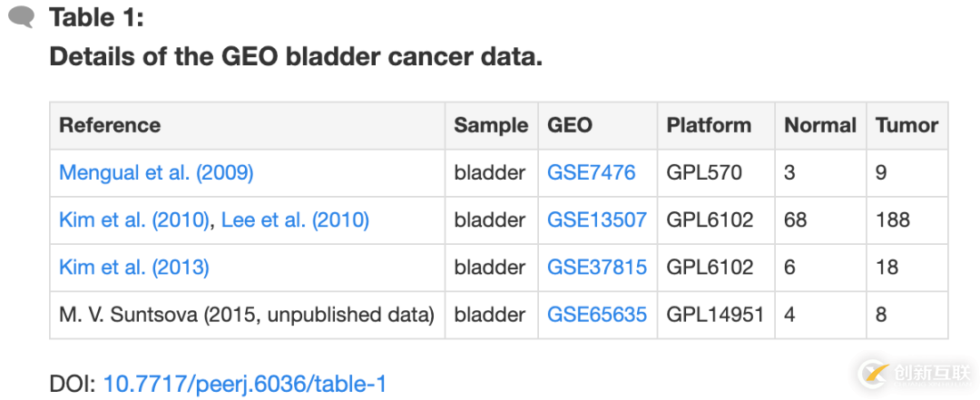Click the Sample column header

tap(491, 125)
